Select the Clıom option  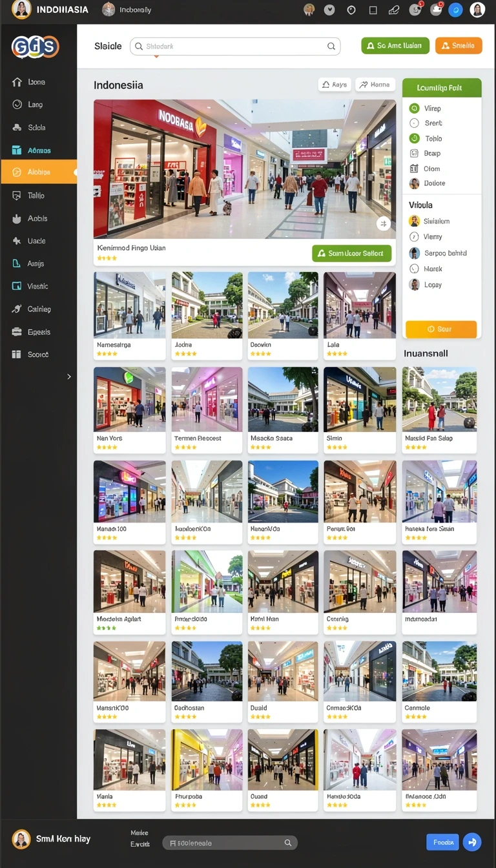click(426, 169)
